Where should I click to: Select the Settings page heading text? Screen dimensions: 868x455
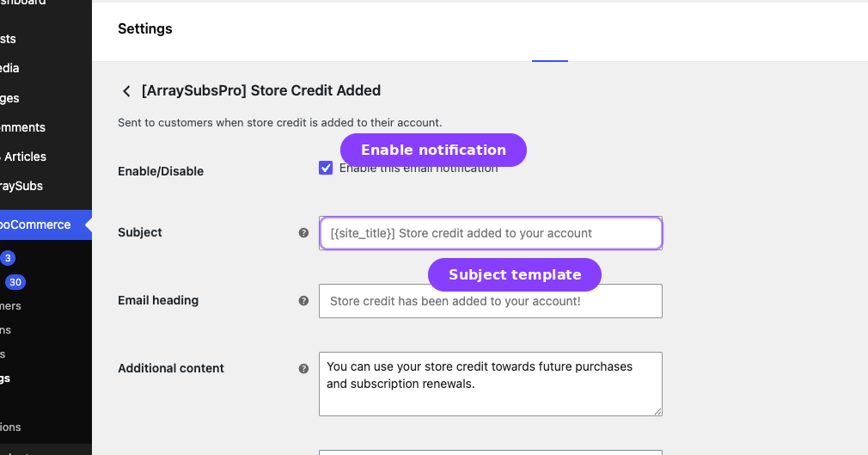(x=145, y=29)
